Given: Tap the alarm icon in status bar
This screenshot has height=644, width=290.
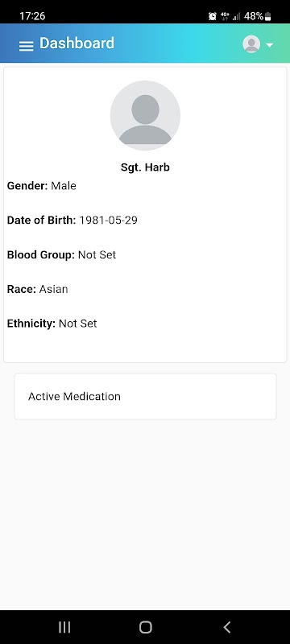Looking at the screenshot, I should pyautogui.click(x=213, y=16).
